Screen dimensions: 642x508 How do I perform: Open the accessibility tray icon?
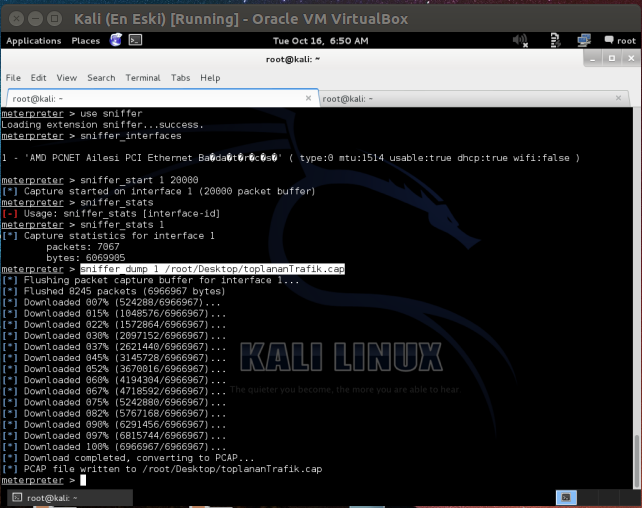tap(555, 41)
